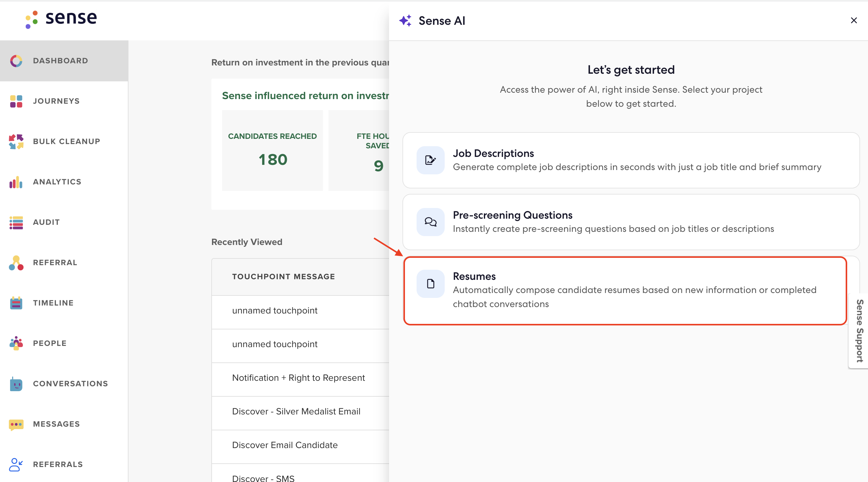Viewport: 868px width, 482px height.
Task: Open Notification + Right to Represent touchpoint
Action: pos(298,378)
